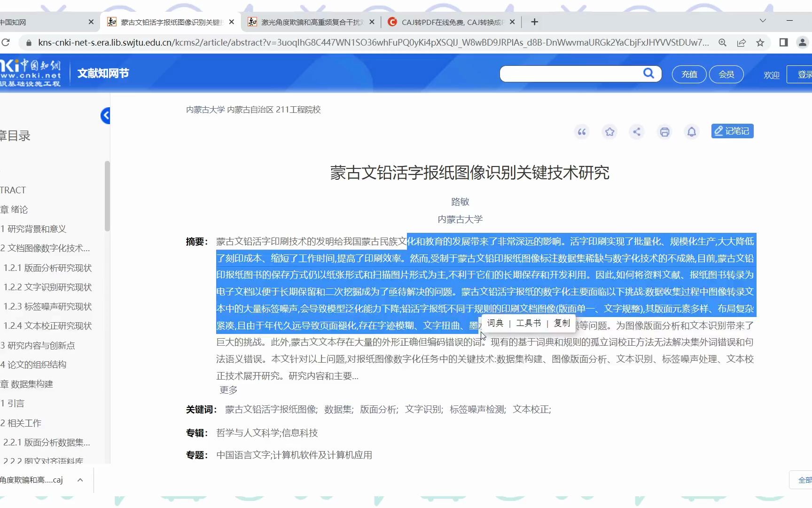Open a new browser tab with plus

click(x=534, y=22)
